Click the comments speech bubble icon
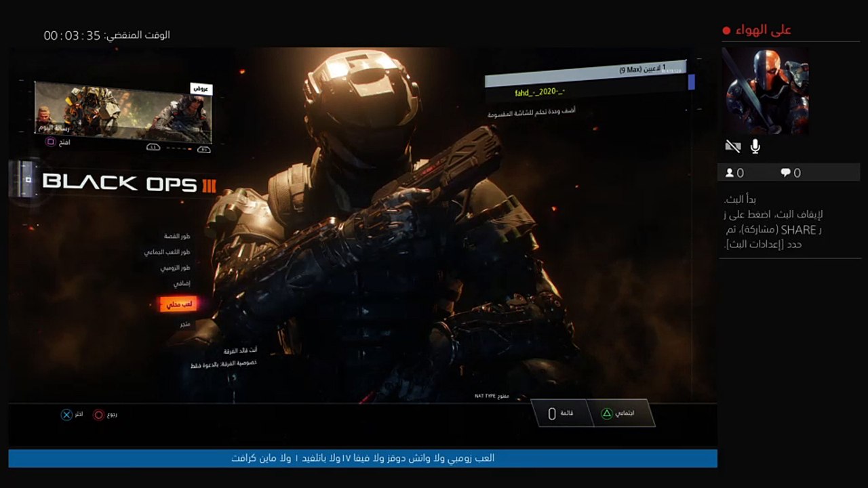 click(785, 173)
